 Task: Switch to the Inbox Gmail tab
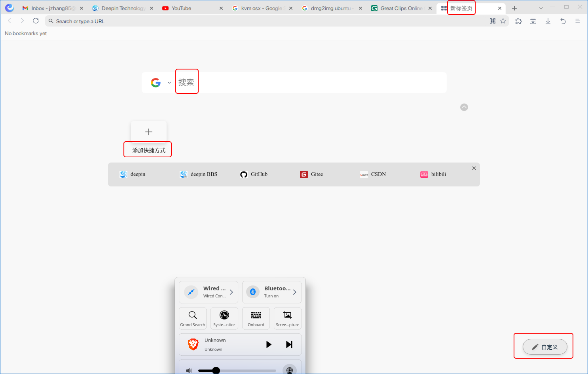[53, 8]
